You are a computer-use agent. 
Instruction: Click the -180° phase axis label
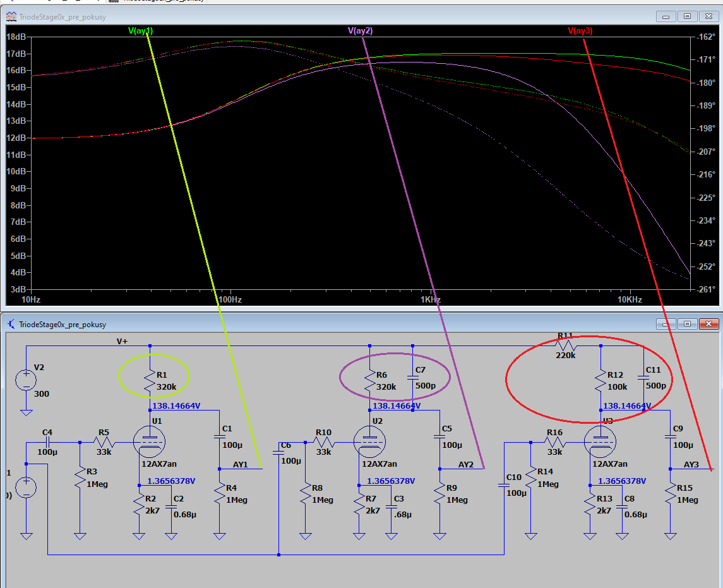(706, 83)
